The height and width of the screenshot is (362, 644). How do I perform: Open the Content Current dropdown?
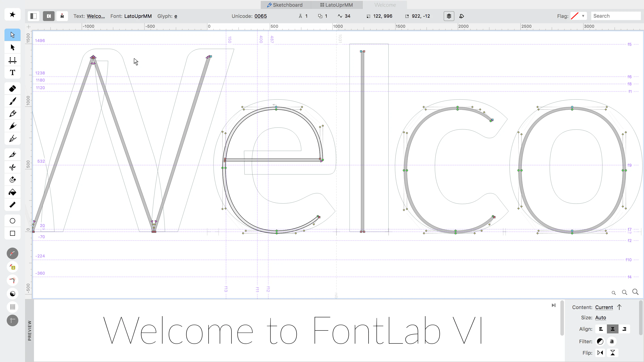click(x=604, y=307)
